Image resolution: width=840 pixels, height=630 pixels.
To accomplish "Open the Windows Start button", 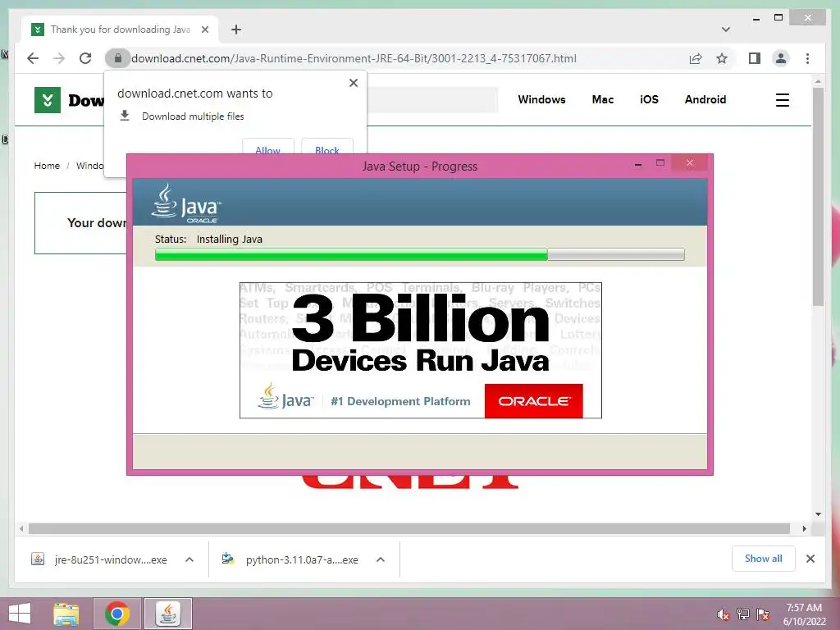I will click(20, 614).
